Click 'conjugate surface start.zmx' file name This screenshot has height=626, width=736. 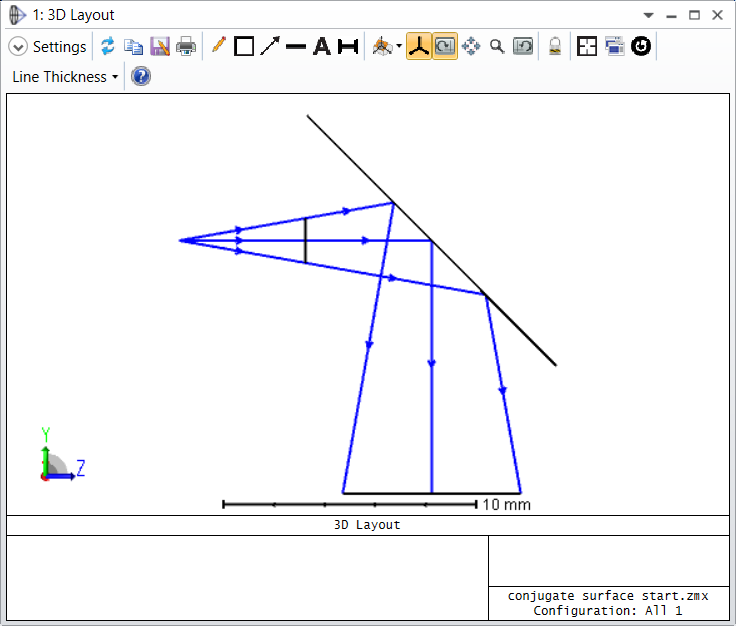[608, 595]
